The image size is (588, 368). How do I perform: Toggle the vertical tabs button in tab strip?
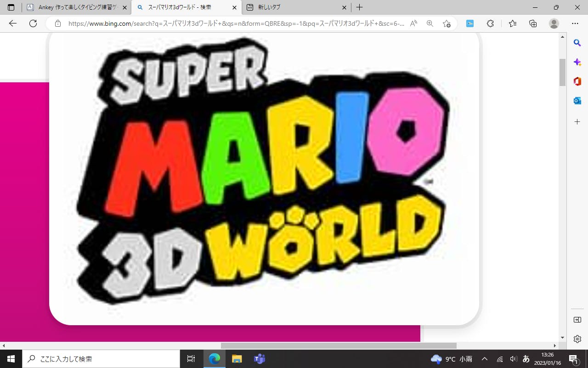tap(11, 7)
